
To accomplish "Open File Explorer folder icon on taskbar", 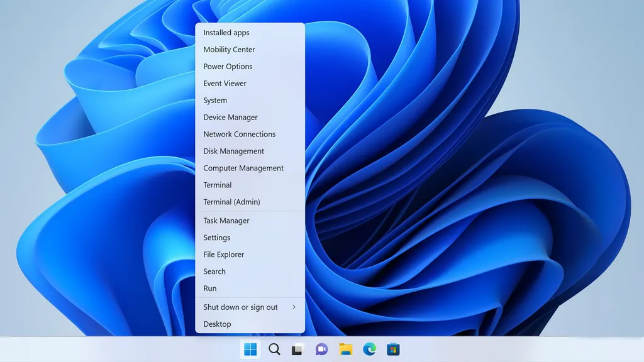I will click(345, 349).
